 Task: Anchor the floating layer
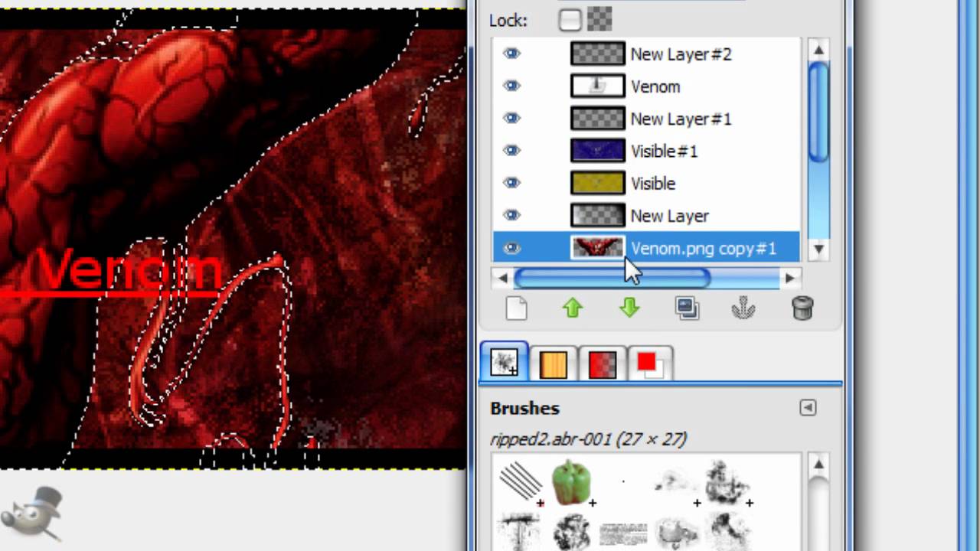point(743,308)
